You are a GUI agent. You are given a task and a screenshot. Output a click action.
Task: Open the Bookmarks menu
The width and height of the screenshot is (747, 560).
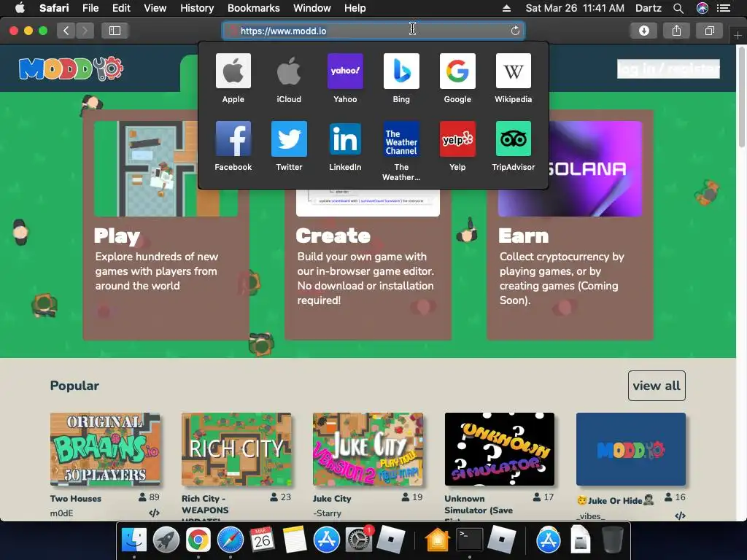click(253, 8)
